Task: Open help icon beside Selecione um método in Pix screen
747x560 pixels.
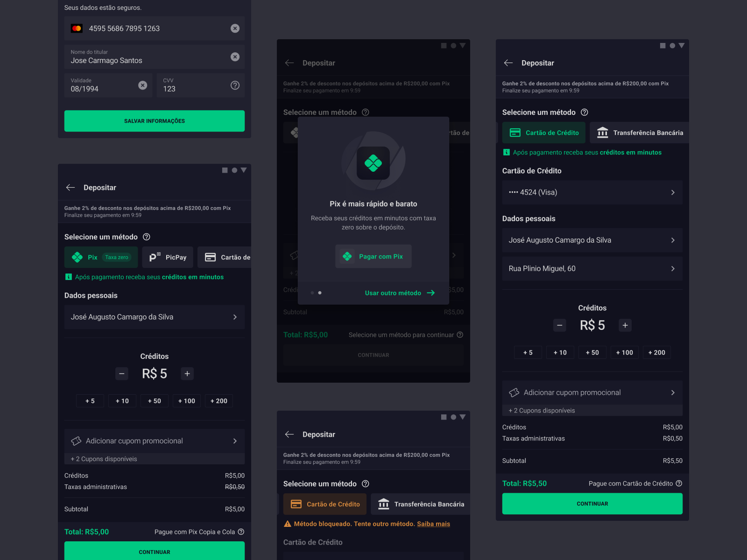Action: (x=147, y=237)
